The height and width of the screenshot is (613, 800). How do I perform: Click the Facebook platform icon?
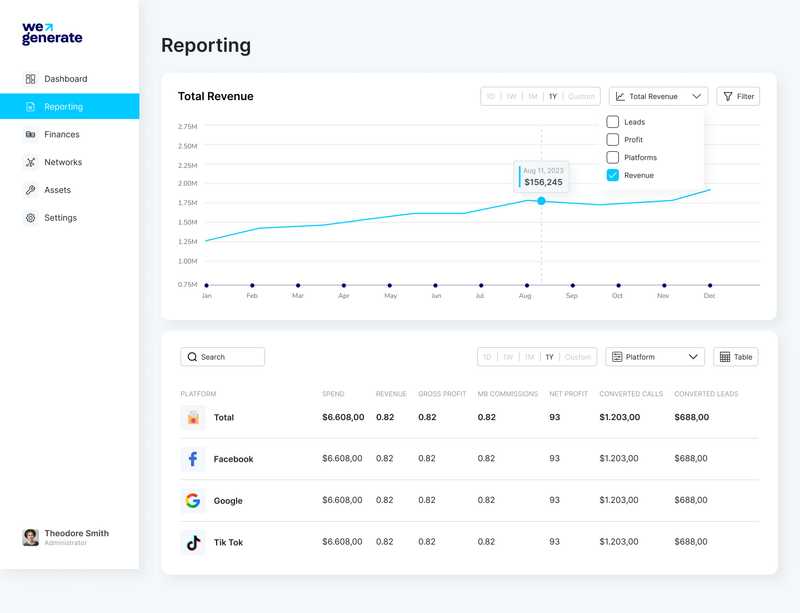[192, 459]
